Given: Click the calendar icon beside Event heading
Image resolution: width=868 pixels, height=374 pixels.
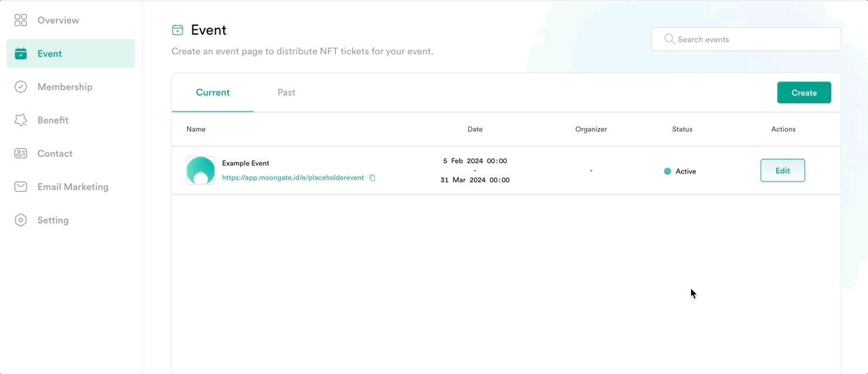Looking at the screenshot, I should point(178,30).
